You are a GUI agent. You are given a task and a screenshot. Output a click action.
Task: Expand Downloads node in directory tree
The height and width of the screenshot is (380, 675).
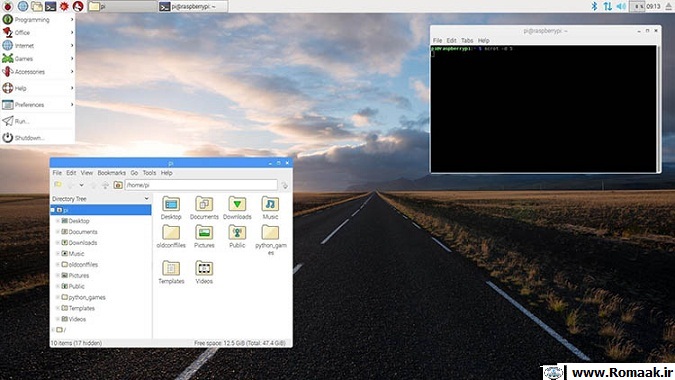click(58, 243)
